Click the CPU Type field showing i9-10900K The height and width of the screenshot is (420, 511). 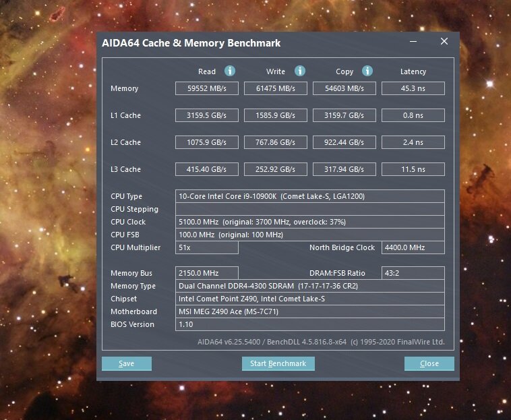click(310, 196)
